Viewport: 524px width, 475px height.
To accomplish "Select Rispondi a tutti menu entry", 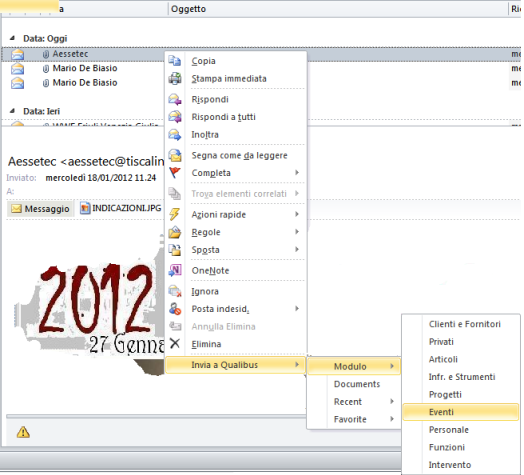I will (236, 117).
